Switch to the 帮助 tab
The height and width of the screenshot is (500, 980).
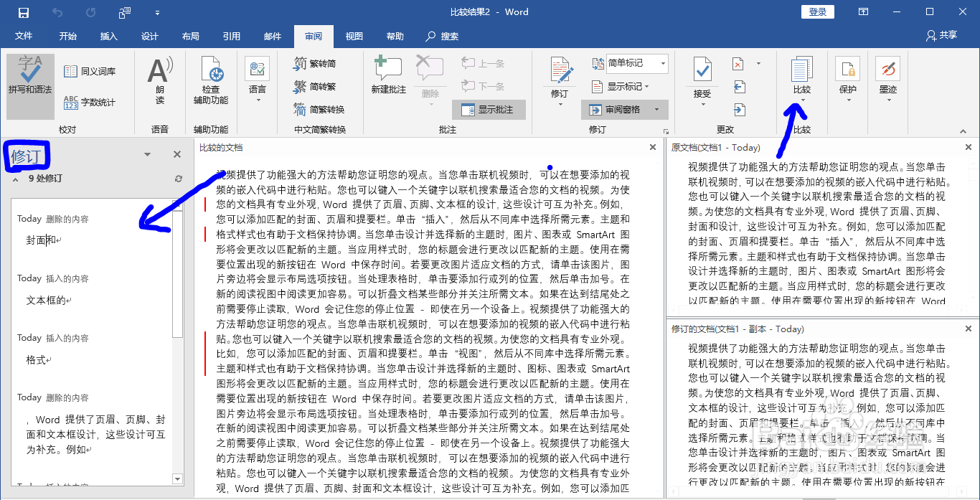[x=395, y=36]
